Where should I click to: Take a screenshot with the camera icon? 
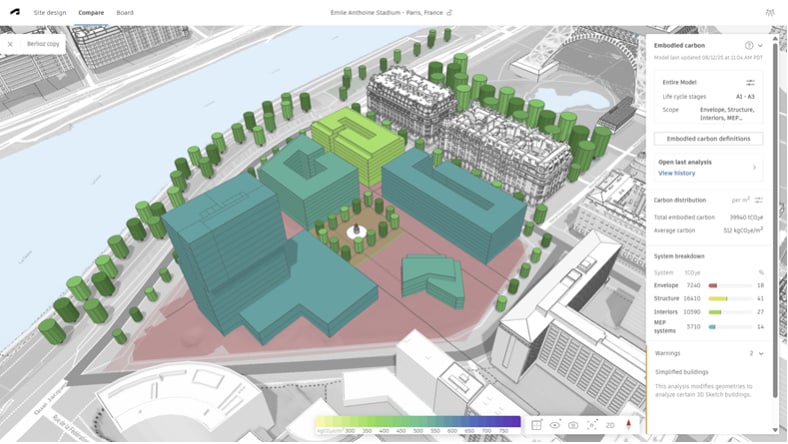(x=573, y=425)
